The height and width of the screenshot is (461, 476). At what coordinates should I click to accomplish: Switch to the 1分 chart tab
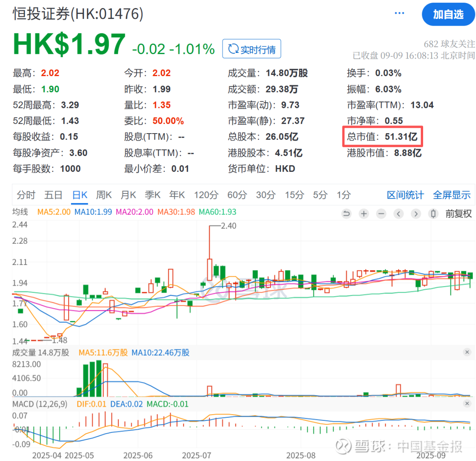[344, 195]
